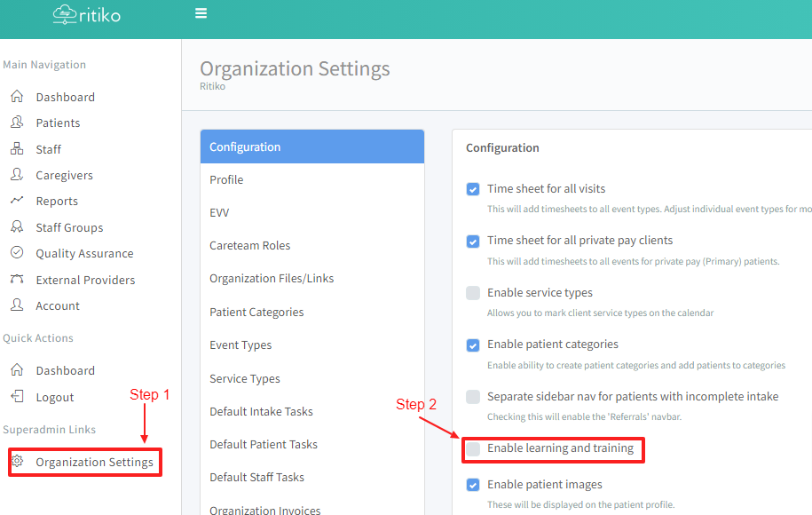Open the Event Types settings tab
Screen dimensions: 812x515
point(240,345)
